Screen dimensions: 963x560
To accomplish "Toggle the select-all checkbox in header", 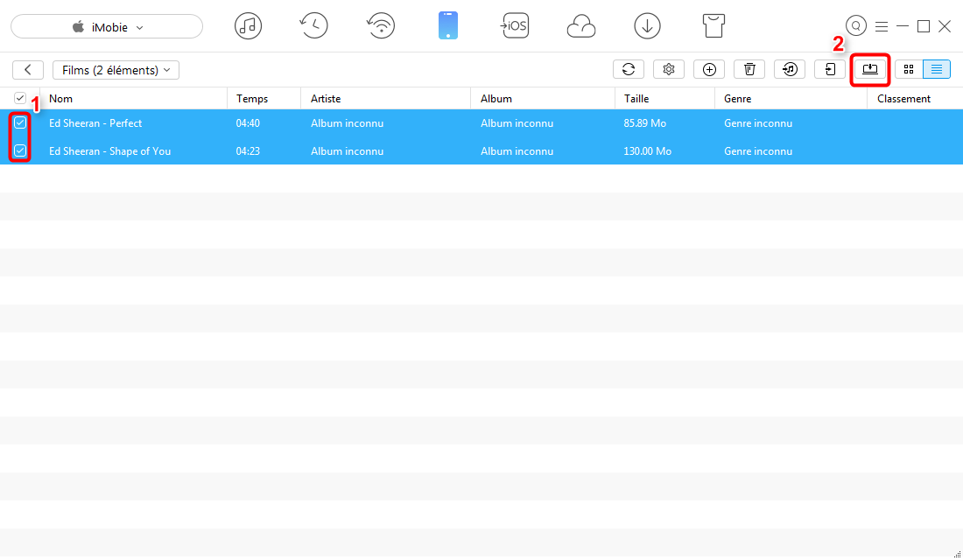I will coord(20,98).
